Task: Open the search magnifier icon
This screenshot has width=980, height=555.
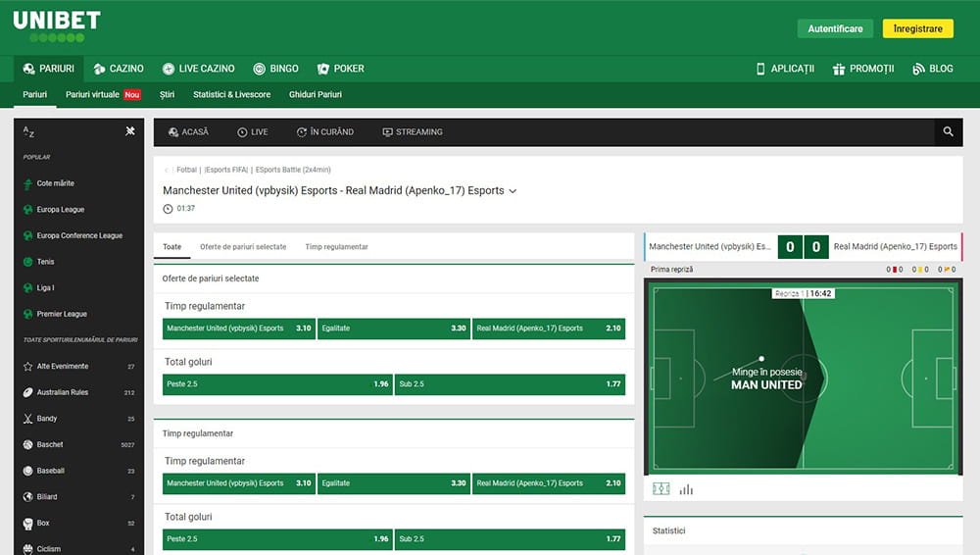Action: click(x=948, y=132)
